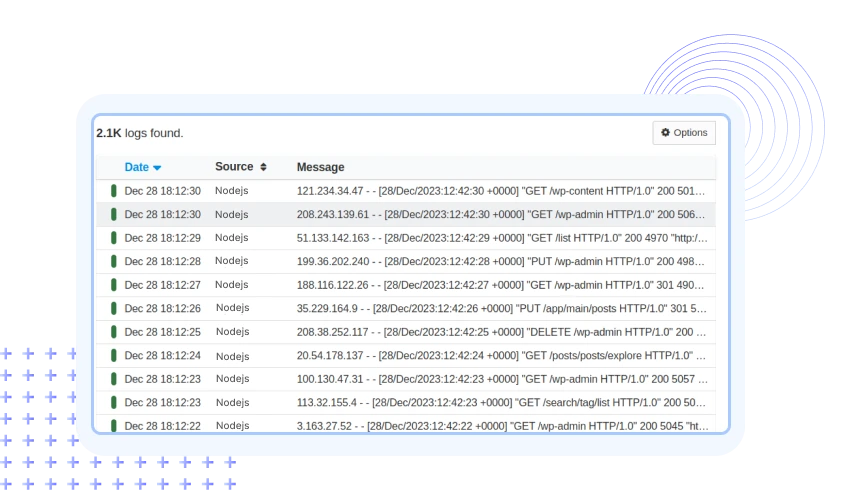Click date Dec 28 18:12:28
The width and height of the screenshot is (860, 490).
[x=162, y=261]
